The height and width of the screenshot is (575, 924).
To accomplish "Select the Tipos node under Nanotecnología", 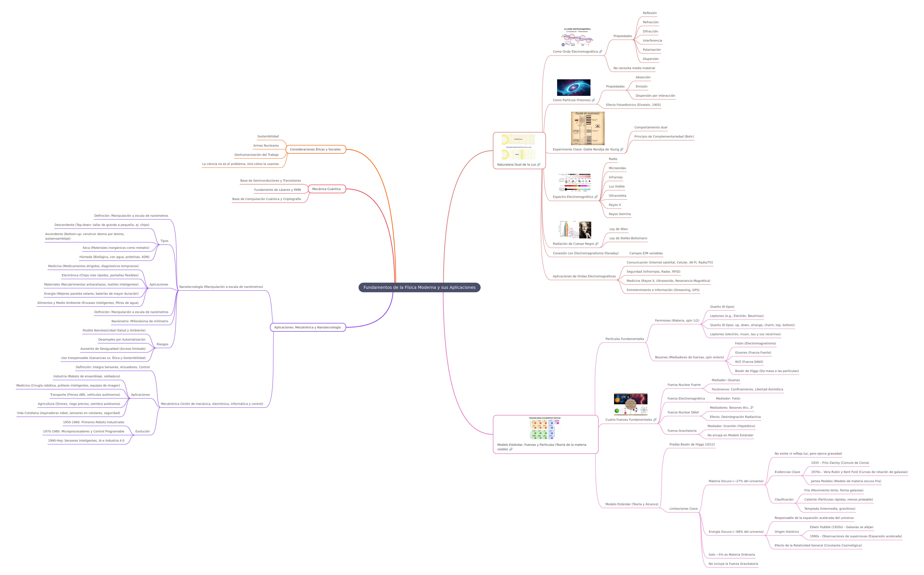I will (164, 241).
